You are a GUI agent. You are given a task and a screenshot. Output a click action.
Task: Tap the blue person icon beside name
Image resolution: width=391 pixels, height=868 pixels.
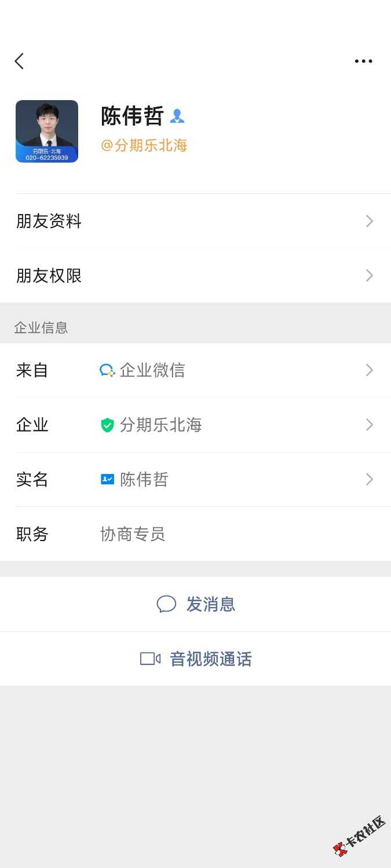177,116
